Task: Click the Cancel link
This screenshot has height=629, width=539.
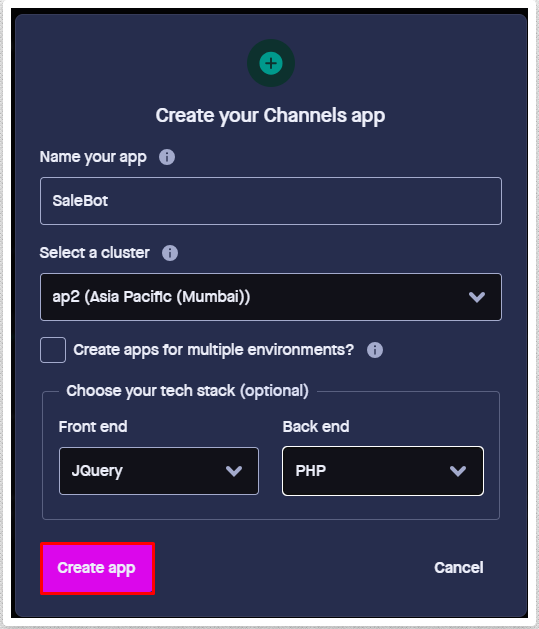Action: coord(459,568)
